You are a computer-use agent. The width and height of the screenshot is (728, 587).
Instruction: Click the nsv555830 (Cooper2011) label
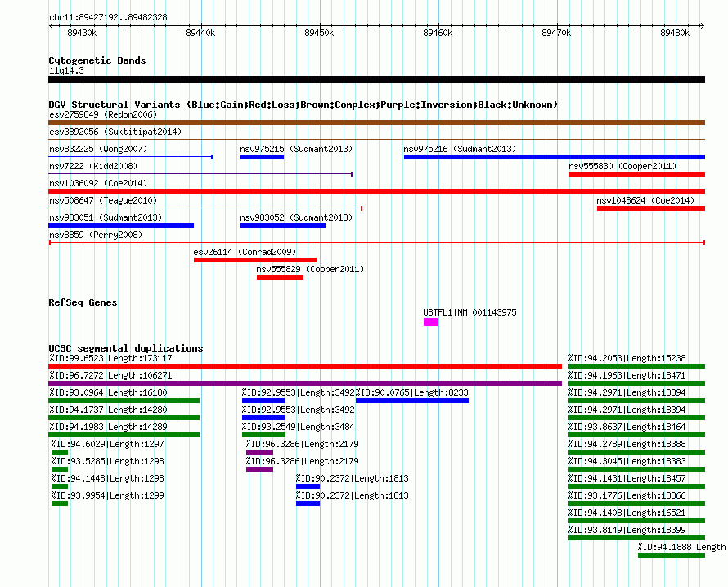coord(622,166)
